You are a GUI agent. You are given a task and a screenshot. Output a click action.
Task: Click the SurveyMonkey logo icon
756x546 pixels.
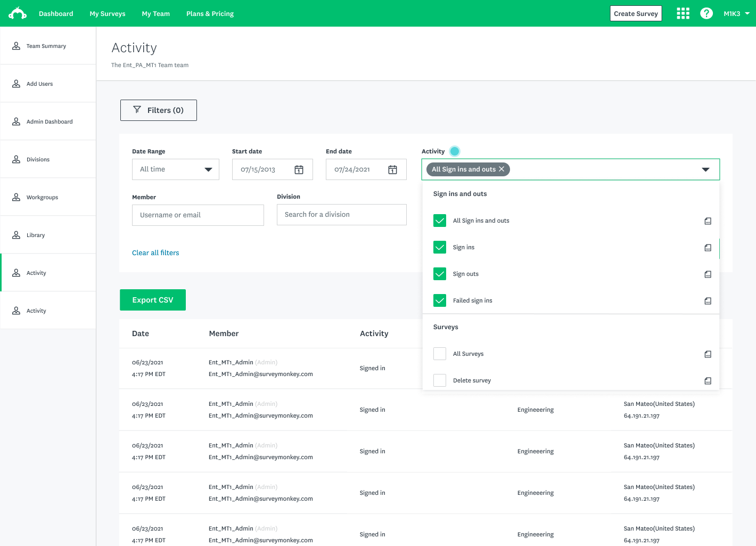tap(18, 13)
